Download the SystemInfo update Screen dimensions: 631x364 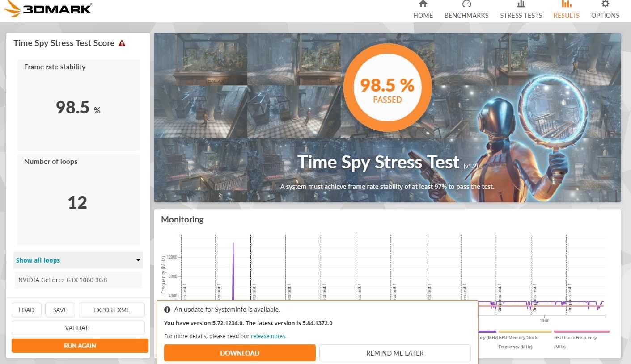[240, 353]
